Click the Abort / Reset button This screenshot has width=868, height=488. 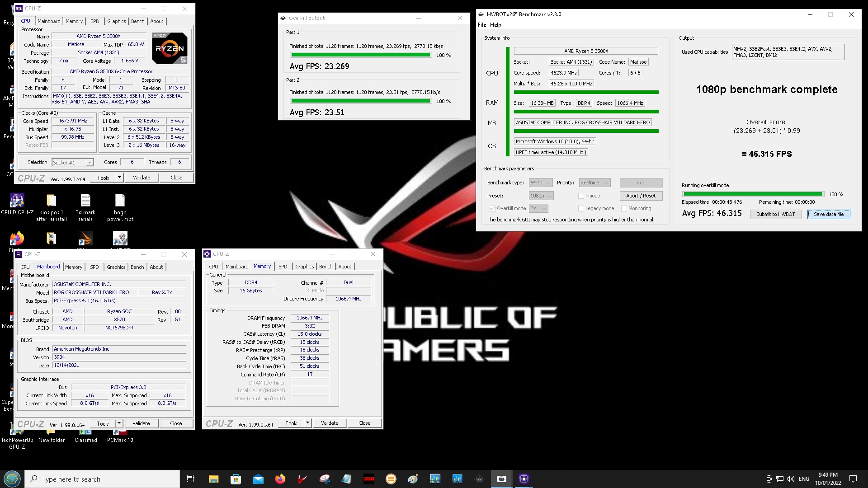641,196
